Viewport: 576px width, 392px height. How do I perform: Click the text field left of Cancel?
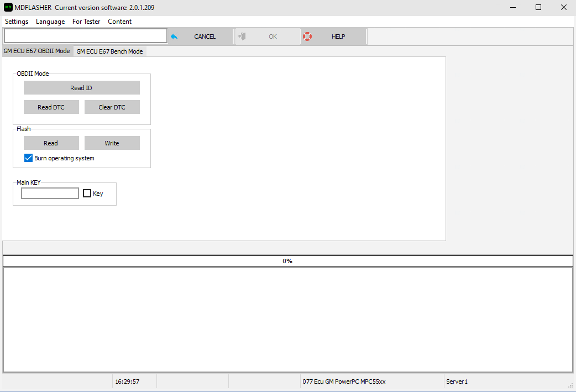click(85, 36)
